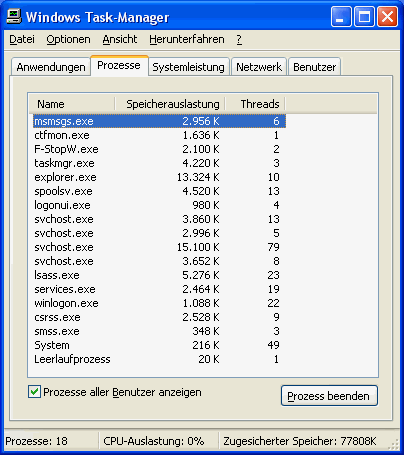Select the services.exe process
404x455 pixels.
(159, 289)
